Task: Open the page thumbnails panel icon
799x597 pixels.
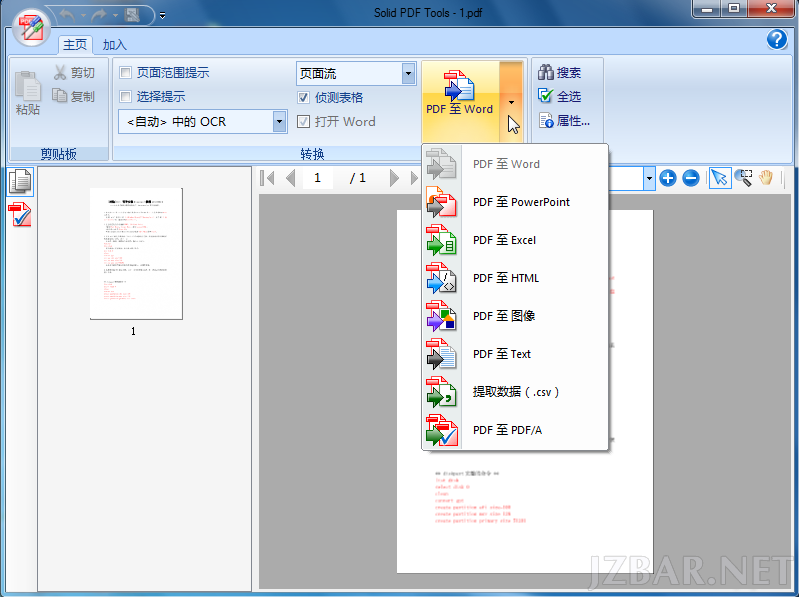Action: 20,182
